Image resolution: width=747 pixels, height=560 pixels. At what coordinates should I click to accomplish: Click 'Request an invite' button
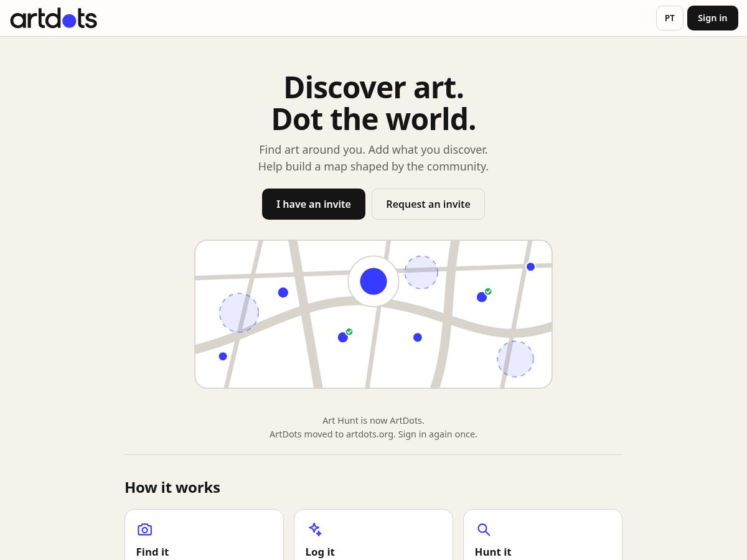tap(428, 204)
